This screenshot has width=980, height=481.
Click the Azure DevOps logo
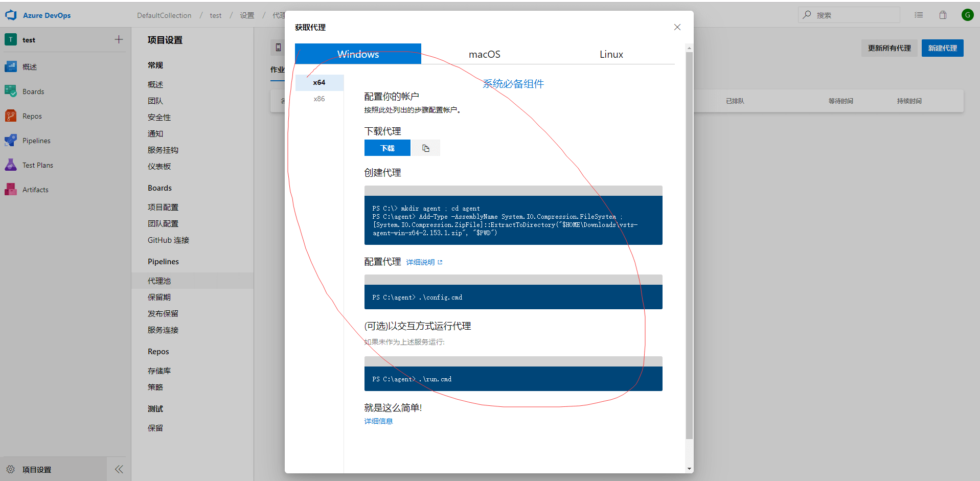click(x=11, y=15)
